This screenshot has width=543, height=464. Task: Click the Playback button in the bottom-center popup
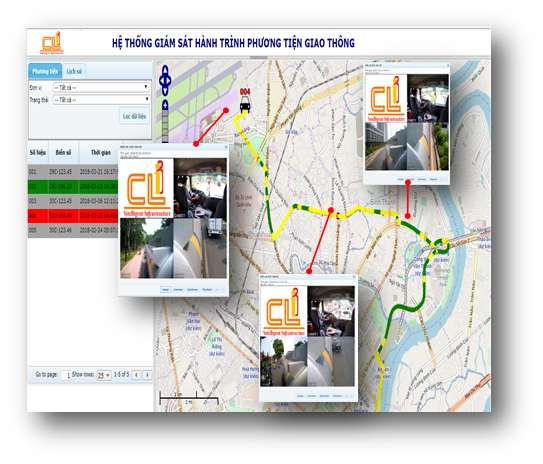(x=337, y=396)
